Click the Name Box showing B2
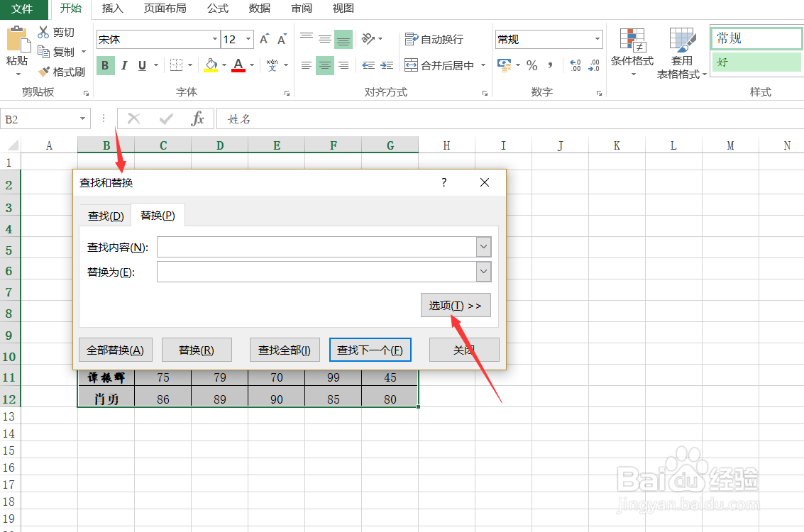The width and height of the screenshot is (804, 532). [40, 118]
